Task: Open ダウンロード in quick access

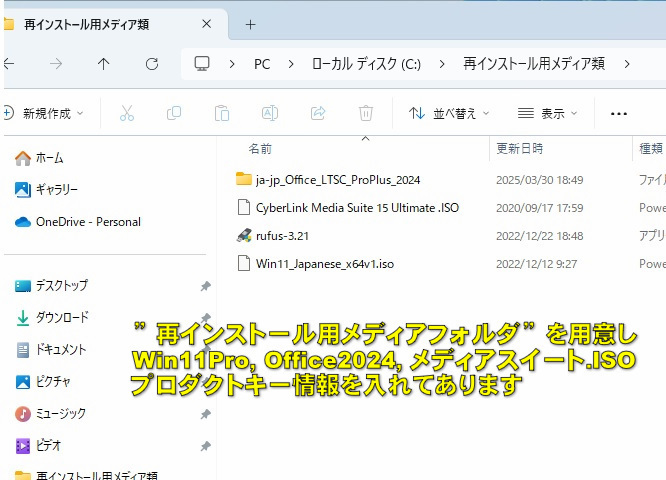Action: point(52,317)
